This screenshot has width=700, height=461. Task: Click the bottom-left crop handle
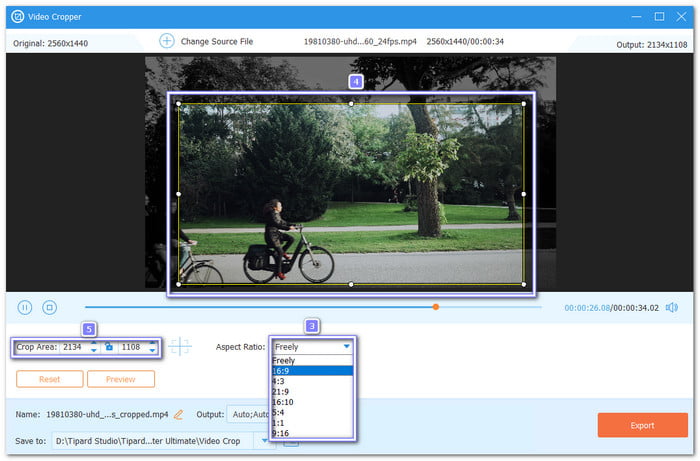pyautogui.click(x=179, y=284)
